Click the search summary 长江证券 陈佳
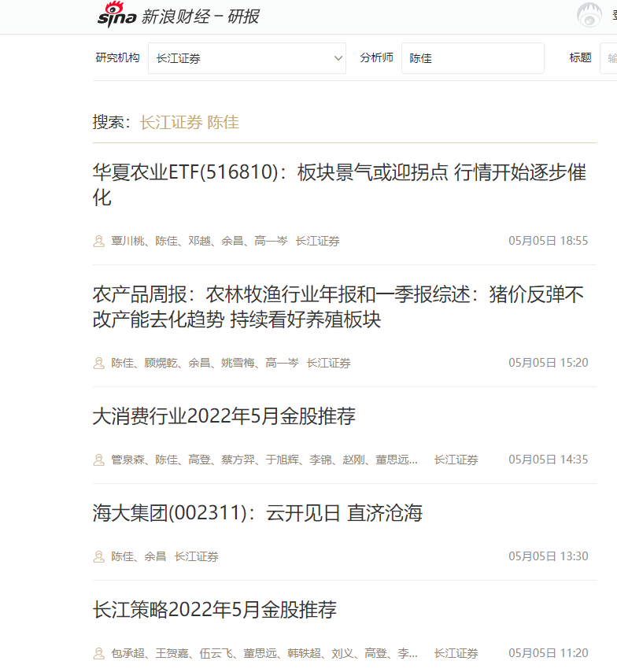Image resolution: width=617 pixels, height=672 pixels. [189, 123]
